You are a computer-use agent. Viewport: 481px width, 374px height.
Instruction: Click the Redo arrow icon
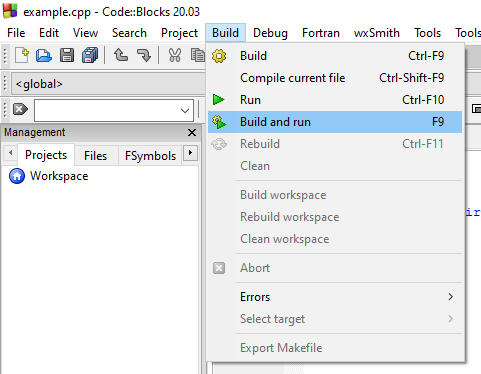coord(144,55)
